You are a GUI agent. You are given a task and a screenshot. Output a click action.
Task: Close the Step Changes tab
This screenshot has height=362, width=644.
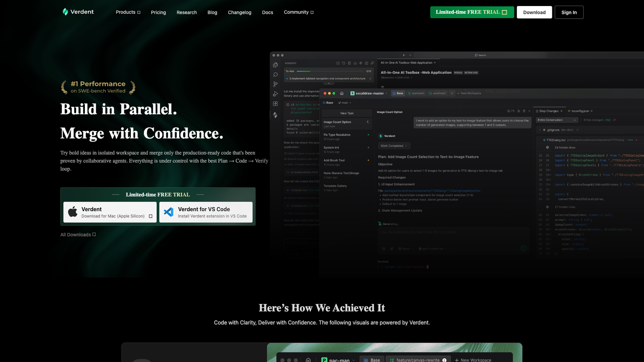coord(561,111)
